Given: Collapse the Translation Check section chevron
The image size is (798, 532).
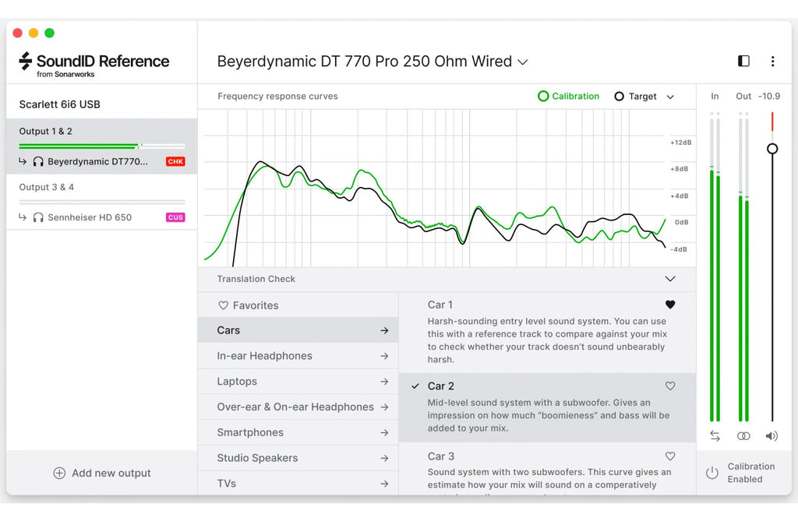Looking at the screenshot, I should point(670,279).
